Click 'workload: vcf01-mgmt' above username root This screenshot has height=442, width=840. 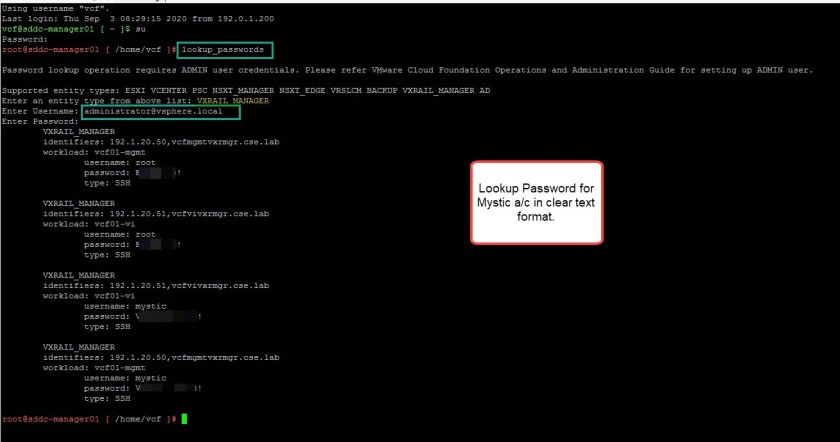click(94, 152)
